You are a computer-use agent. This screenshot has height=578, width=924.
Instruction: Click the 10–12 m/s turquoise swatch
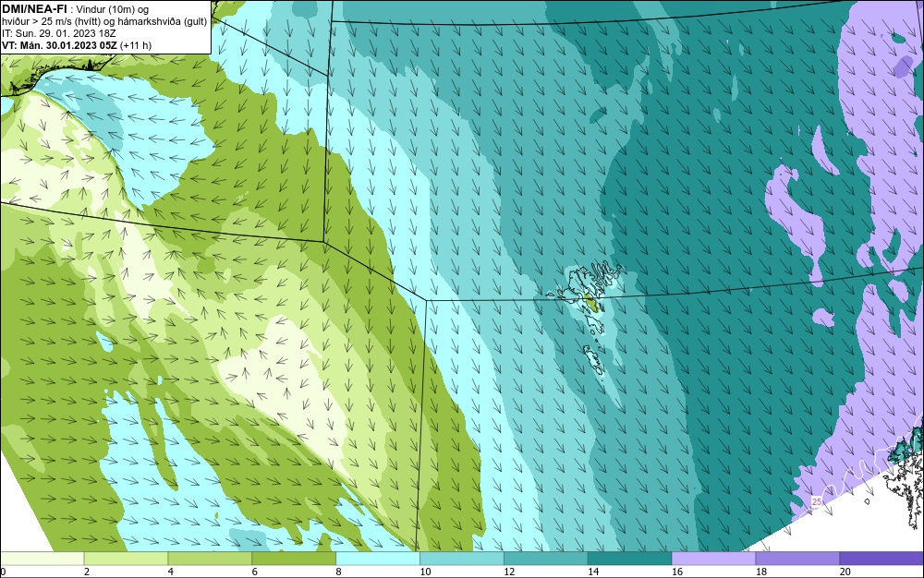coord(462,559)
